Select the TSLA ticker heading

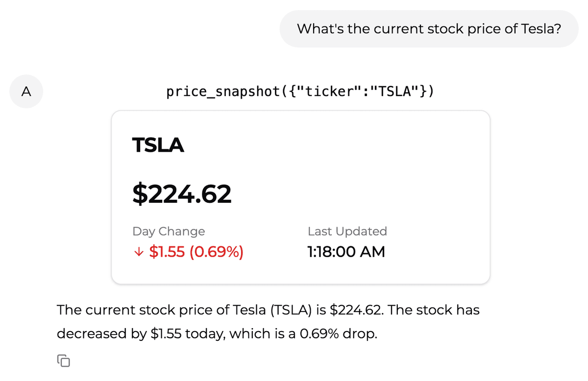(x=158, y=145)
